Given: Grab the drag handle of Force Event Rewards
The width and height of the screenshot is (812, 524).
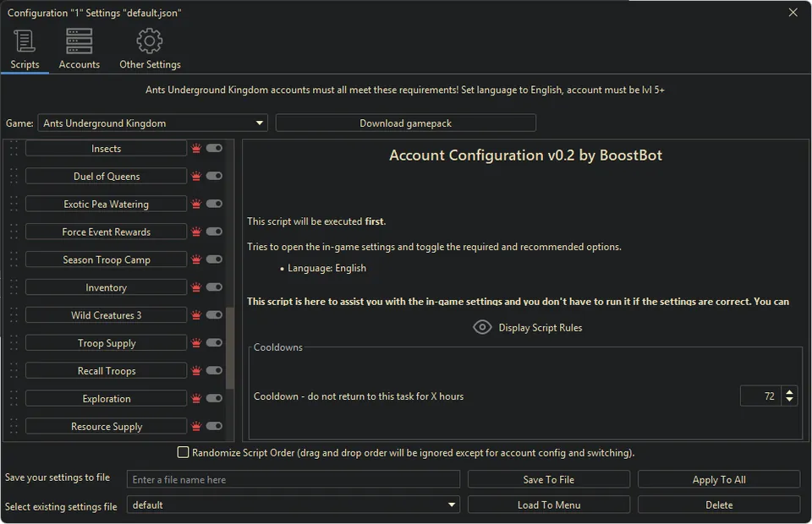Looking at the screenshot, I should 14,232.
